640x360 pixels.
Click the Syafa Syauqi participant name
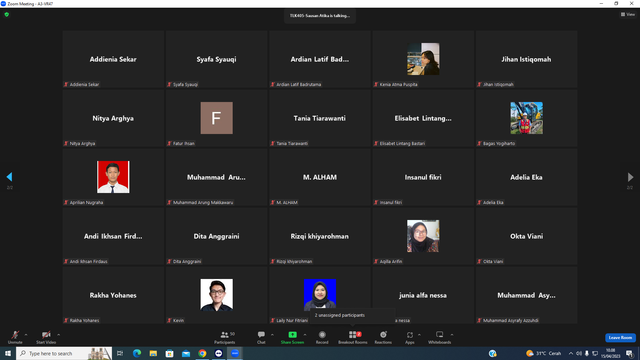216,59
